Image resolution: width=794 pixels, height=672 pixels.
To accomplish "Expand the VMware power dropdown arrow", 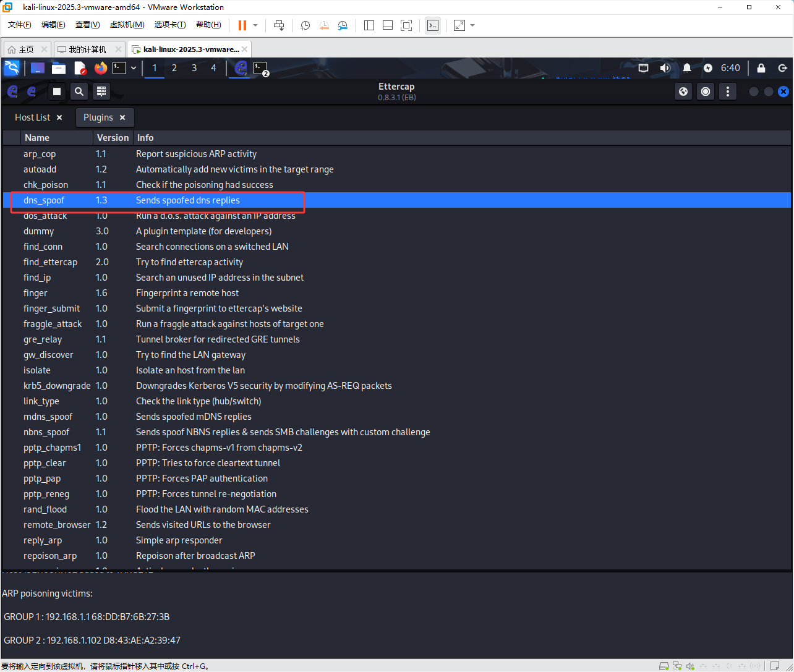I will pyautogui.click(x=255, y=25).
